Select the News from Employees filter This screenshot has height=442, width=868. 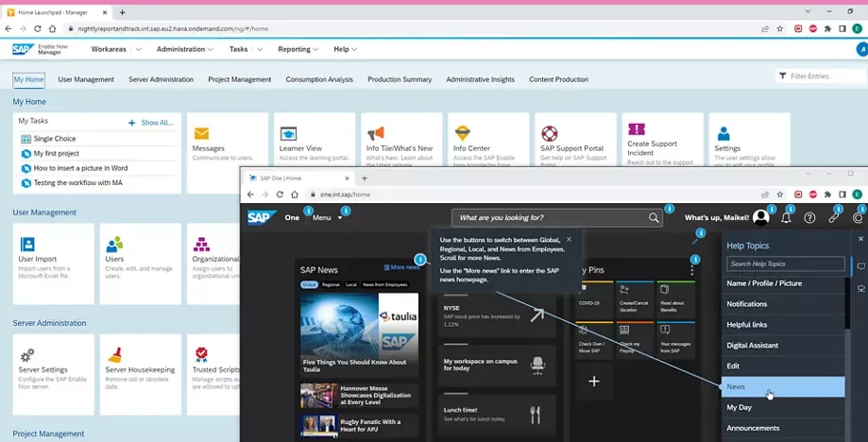click(x=384, y=284)
